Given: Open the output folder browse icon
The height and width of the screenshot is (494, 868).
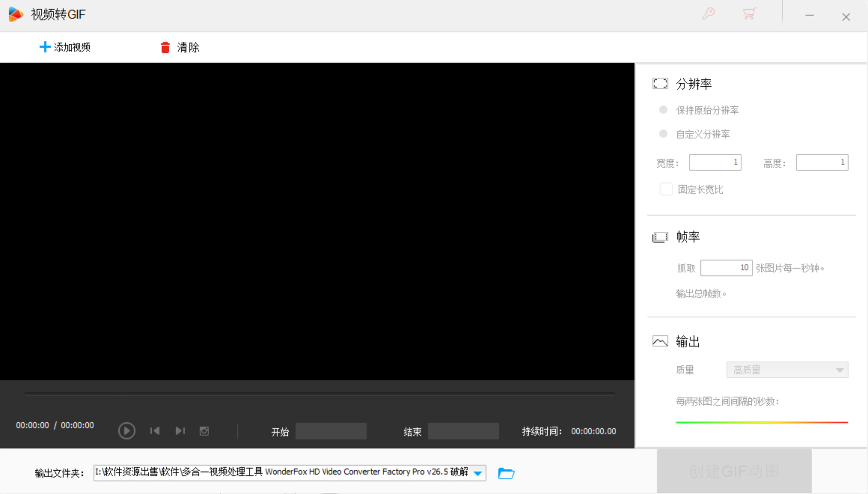Looking at the screenshot, I should (506, 473).
